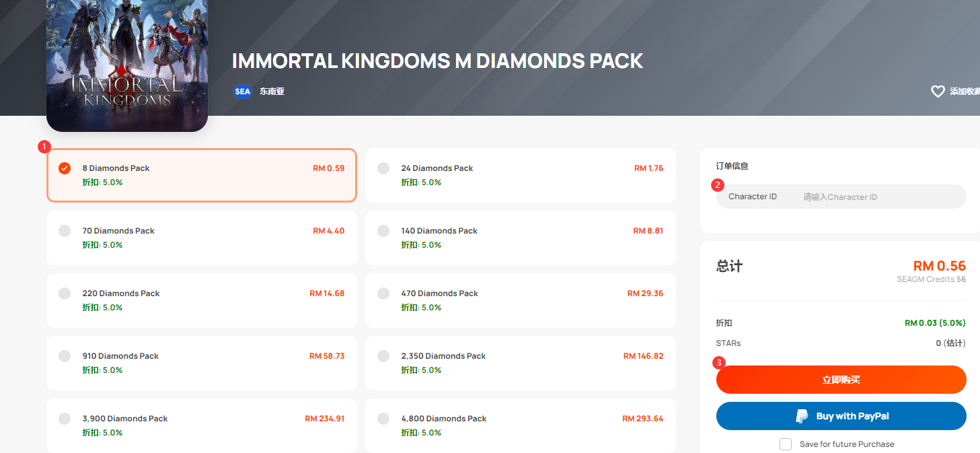This screenshot has width=980, height=453.
Task: Select the 470 Diamonds Pack radio button
Action: pyautogui.click(x=383, y=293)
